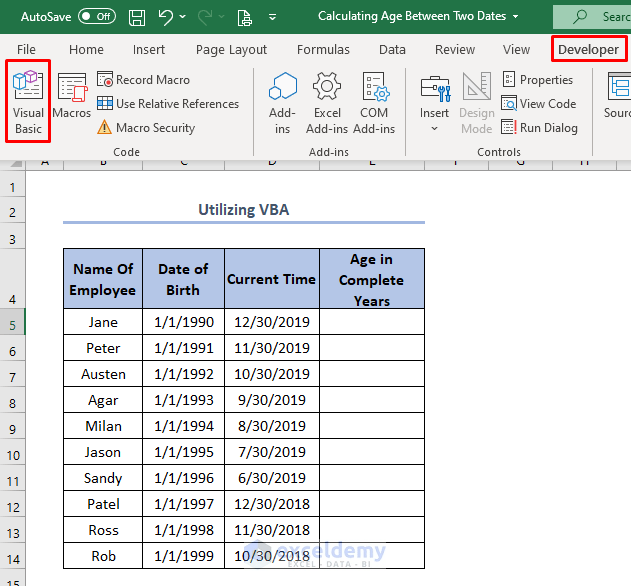The image size is (631, 586).
Task: Select row 2 header
Action: 12,210
